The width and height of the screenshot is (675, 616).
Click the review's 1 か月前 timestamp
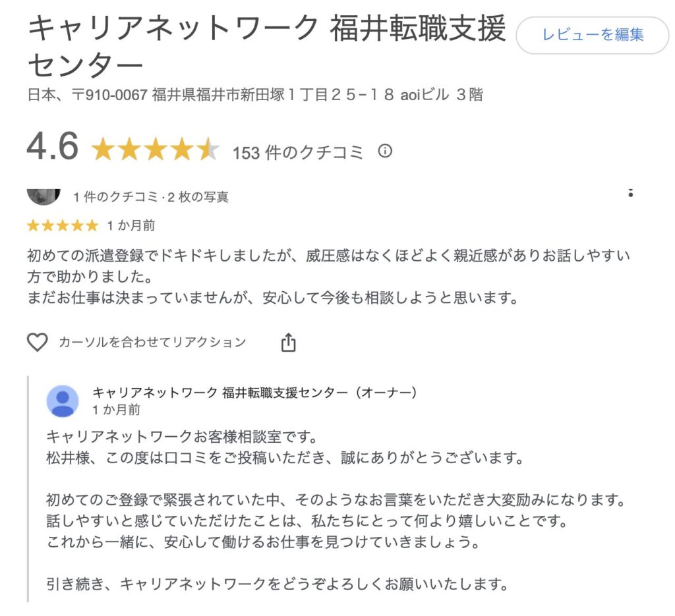click(131, 226)
